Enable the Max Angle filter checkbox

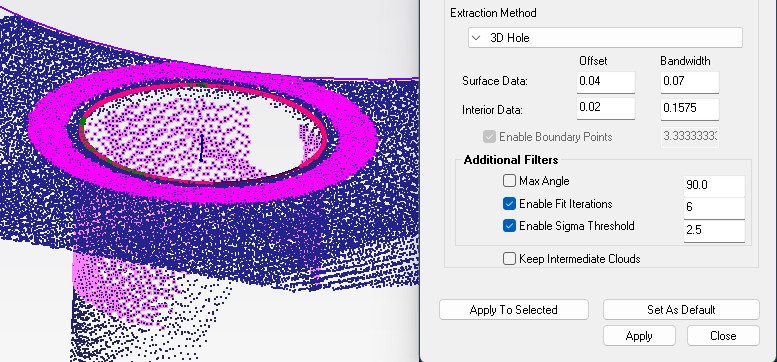pos(509,181)
